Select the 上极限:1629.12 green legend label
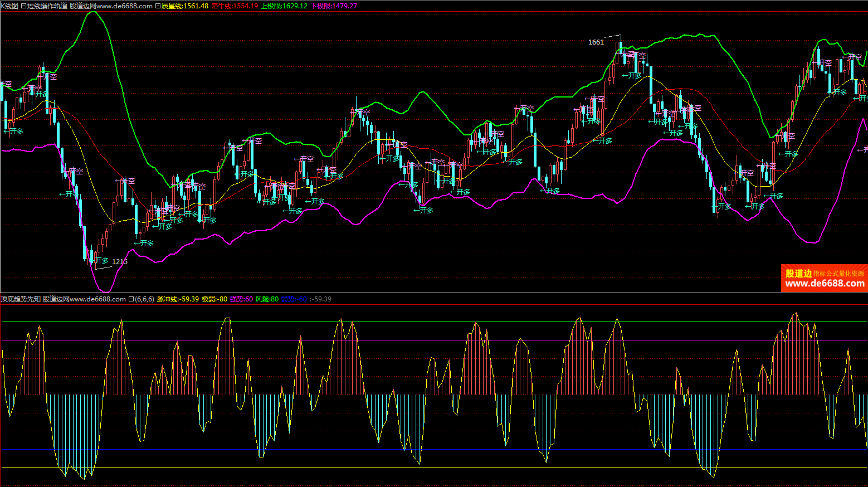The width and height of the screenshot is (868, 487). [284, 6]
